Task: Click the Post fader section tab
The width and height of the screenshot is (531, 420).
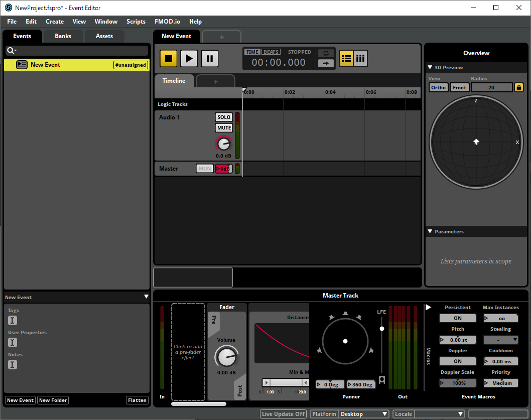Action: 240,390
